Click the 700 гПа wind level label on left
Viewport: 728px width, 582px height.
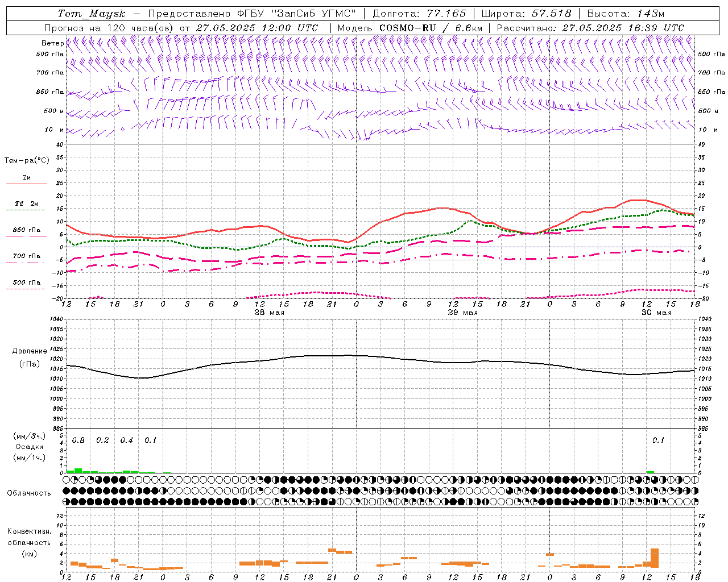50,73
